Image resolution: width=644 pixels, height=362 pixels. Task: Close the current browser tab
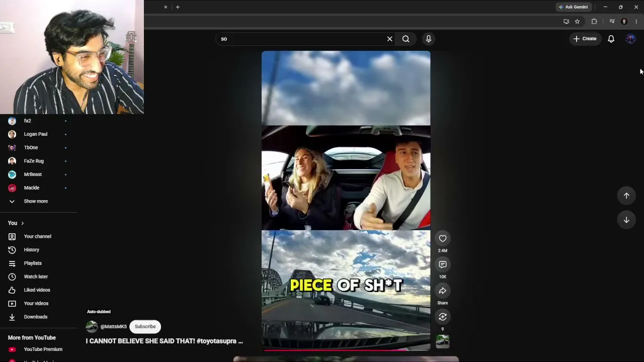click(166, 7)
